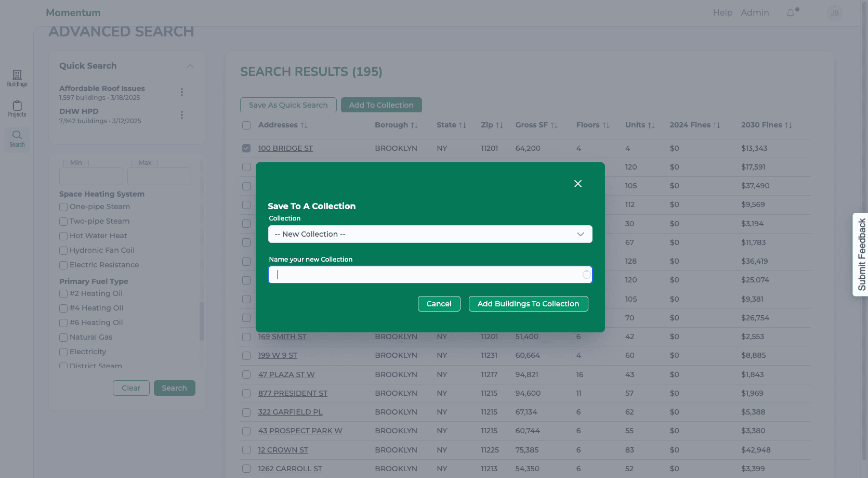The height and width of the screenshot is (478, 868).
Task: Select the Search sidebar icon
Action: point(17,139)
